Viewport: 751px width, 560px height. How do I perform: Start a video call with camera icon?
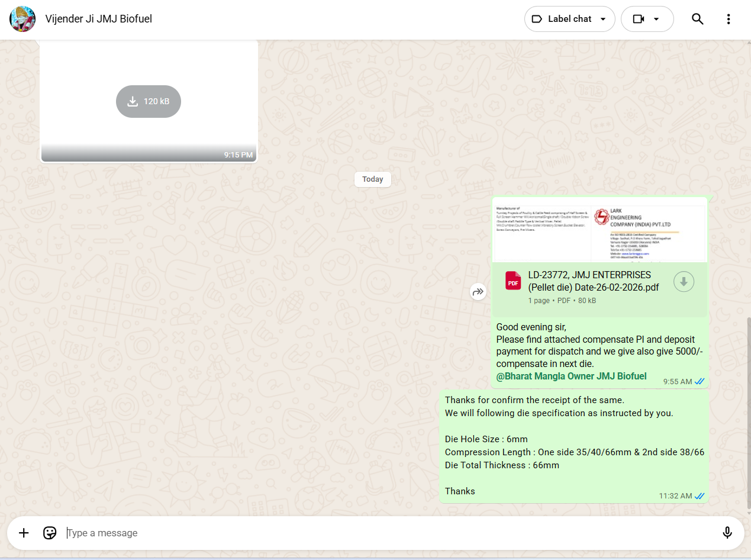tap(638, 19)
